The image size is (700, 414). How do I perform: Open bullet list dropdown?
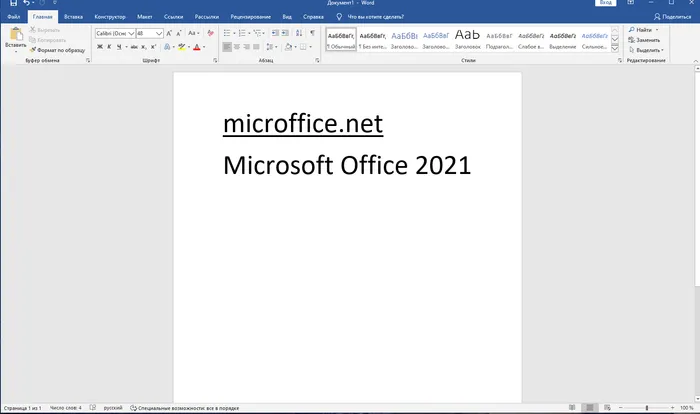pyautogui.click(x=234, y=33)
